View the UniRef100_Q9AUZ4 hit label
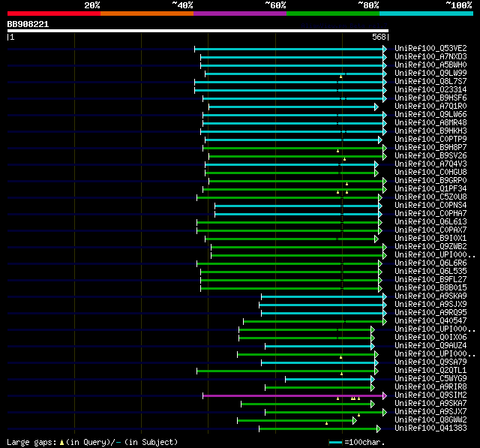 [x=430, y=346]
